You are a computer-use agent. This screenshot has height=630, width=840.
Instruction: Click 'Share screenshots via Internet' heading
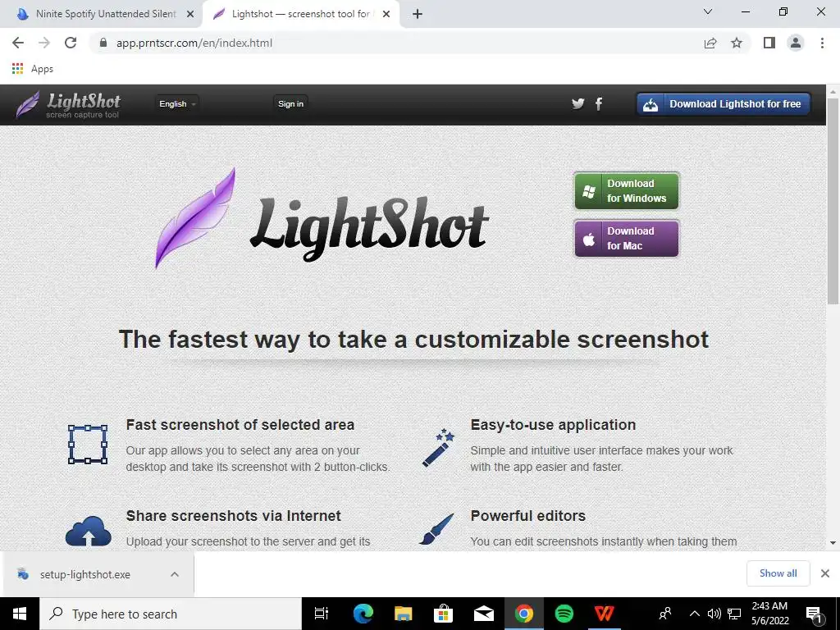click(x=233, y=516)
